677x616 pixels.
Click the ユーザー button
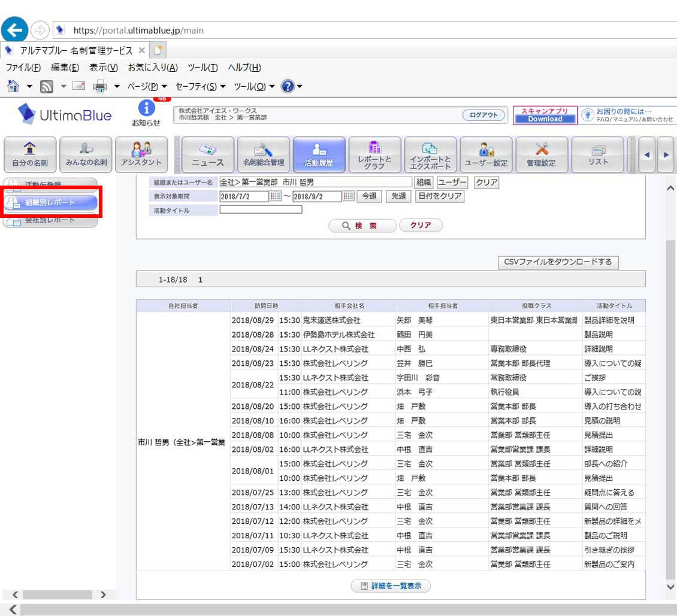tap(452, 183)
